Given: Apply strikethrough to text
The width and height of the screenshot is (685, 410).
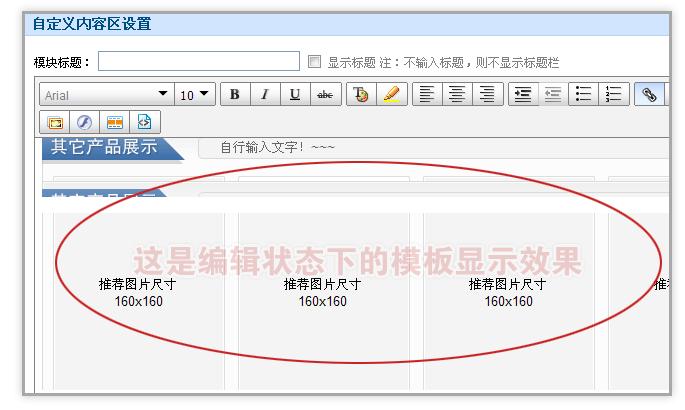Looking at the screenshot, I should coord(325,95).
